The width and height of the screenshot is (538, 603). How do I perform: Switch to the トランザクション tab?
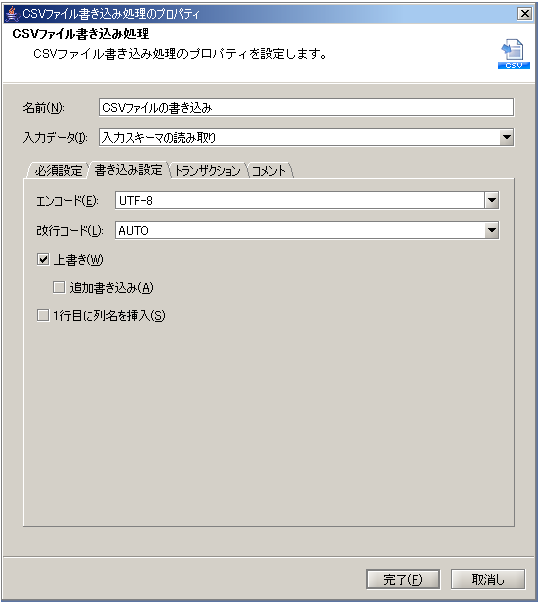click(x=208, y=170)
